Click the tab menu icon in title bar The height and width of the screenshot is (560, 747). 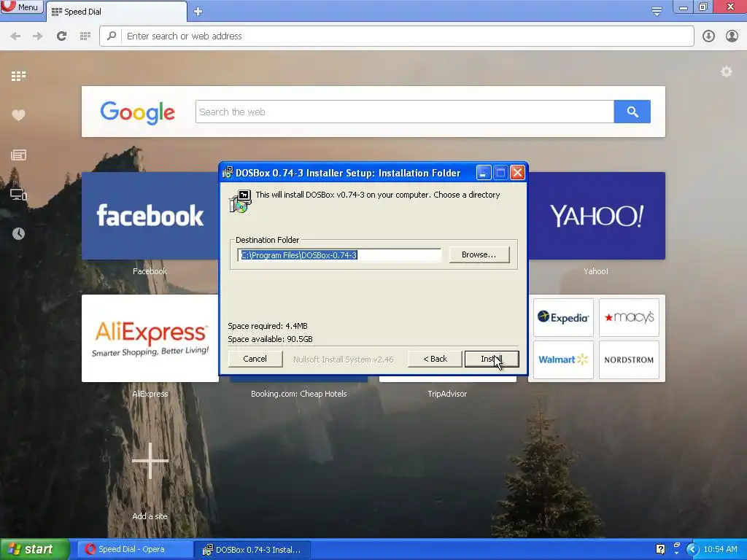[x=657, y=11]
